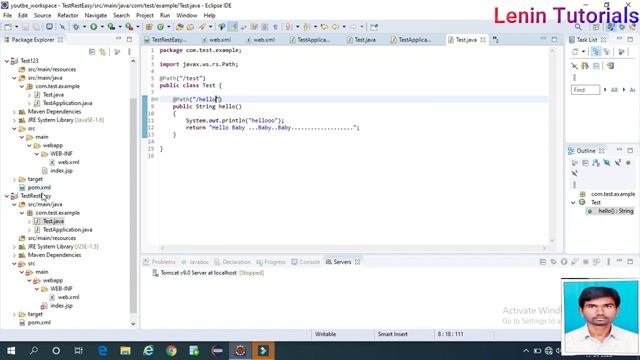Toggle Mark Occurrences highlighted toolbar icon

[233, 27]
